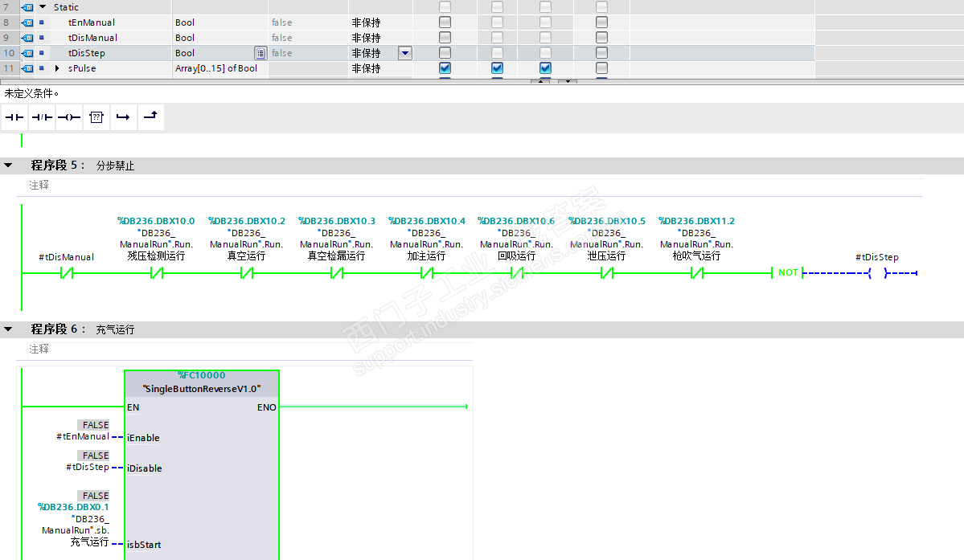This screenshot has height=560, width=964.
Task: Collapse 程序段 5 分步禁止
Action: (x=8, y=166)
